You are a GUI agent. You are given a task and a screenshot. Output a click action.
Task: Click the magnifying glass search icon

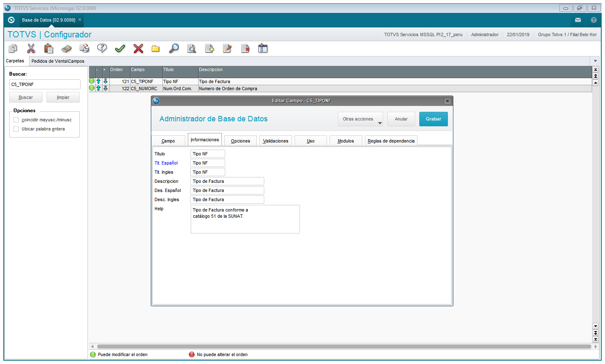pos(174,49)
